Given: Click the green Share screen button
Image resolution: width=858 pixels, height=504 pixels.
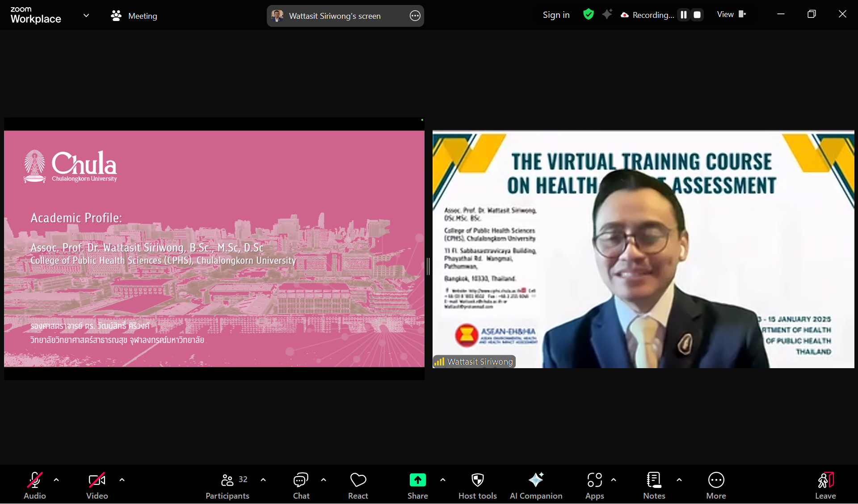Looking at the screenshot, I should 417,480.
